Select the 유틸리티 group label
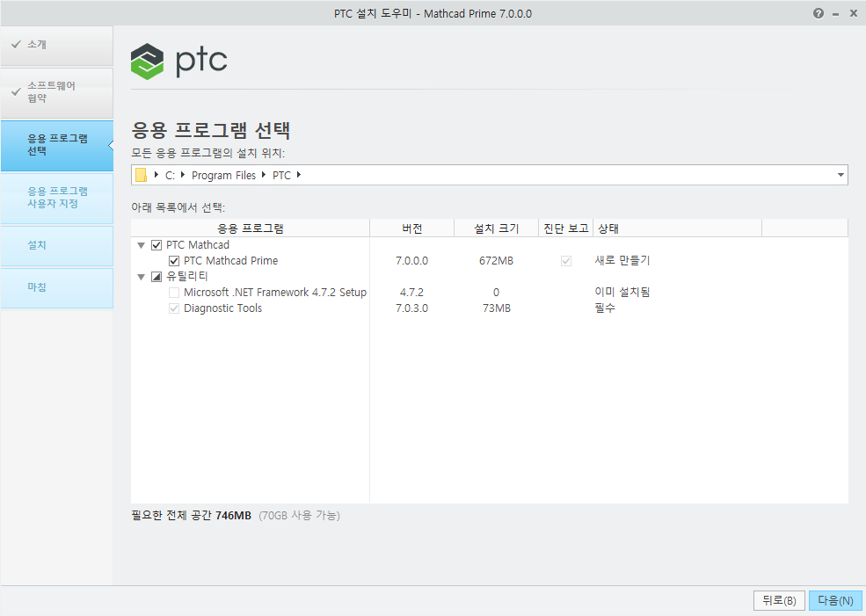 click(x=187, y=277)
